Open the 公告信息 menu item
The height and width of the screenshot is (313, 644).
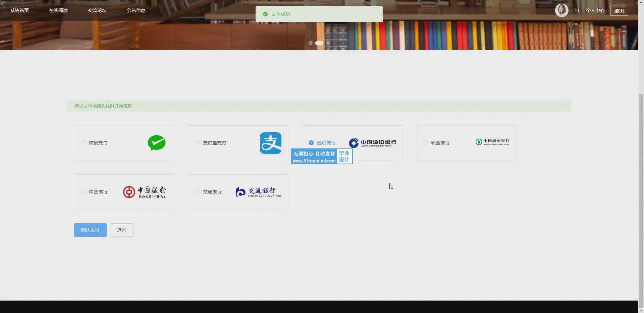click(x=136, y=10)
